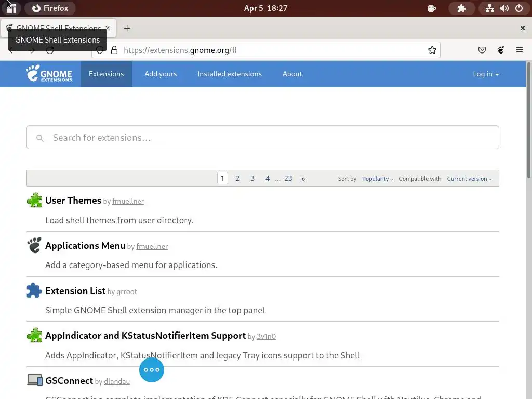Open the date and time Apr 5 18:27 menu
This screenshot has height=399, width=532.
click(x=265, y=8)
